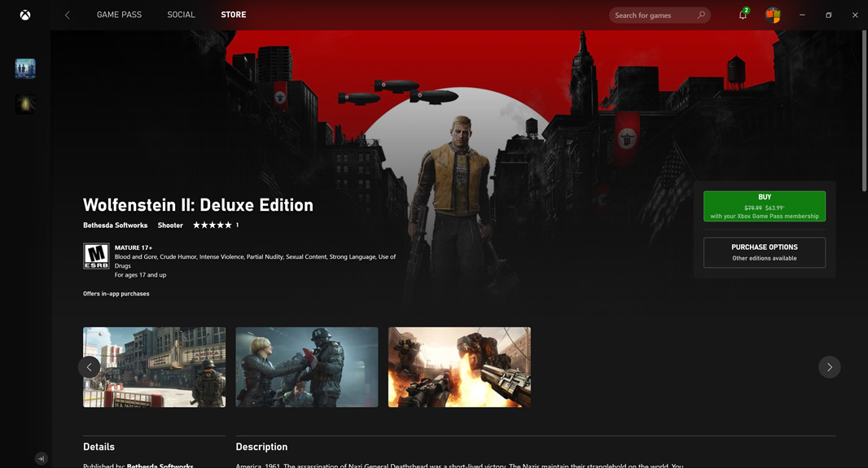Expand the sidebar with bottom arrow

point(41,458)
